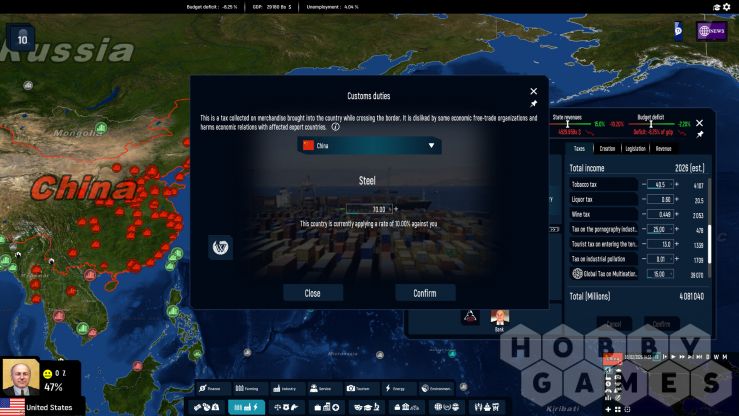Decrease the industrial pollution tax rate
The image size is (739, 416).
tap(644, 259)
